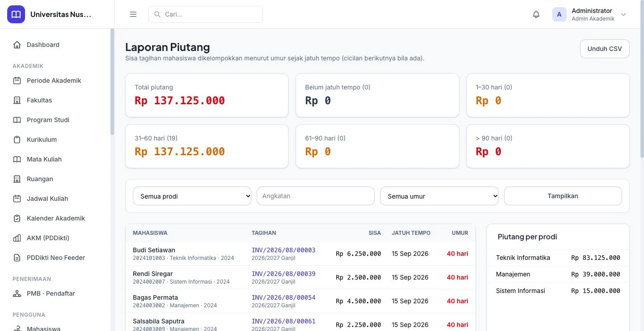
Task: Click the Dashboard home icon
Action: [17, 45]
